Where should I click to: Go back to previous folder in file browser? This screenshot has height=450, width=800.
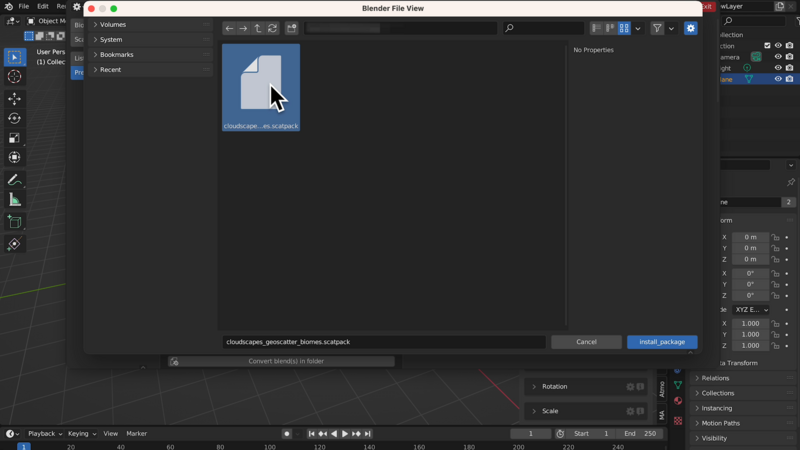click(229, 29)
